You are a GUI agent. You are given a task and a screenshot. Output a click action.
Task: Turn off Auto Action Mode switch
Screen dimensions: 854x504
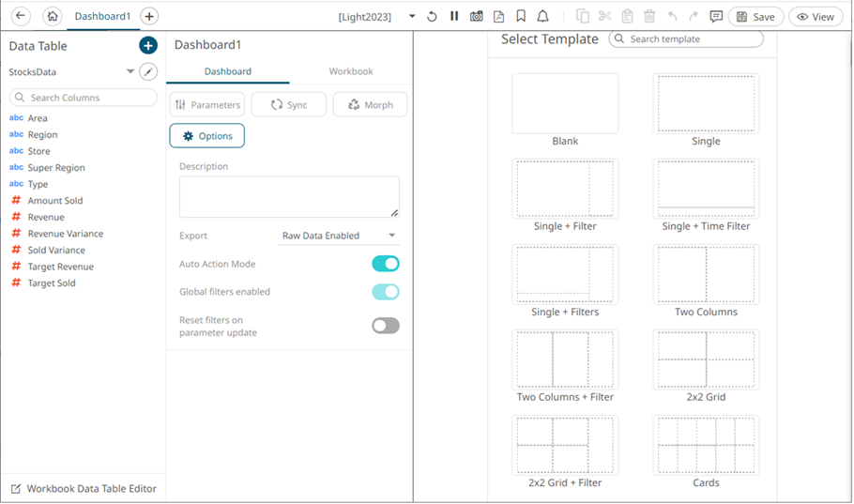(x=385, y=264)
